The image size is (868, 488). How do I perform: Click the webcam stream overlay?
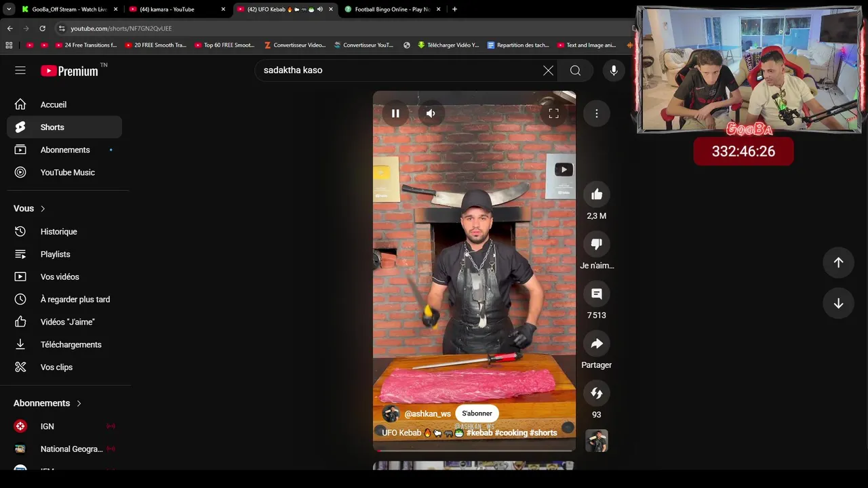point(749,70)
